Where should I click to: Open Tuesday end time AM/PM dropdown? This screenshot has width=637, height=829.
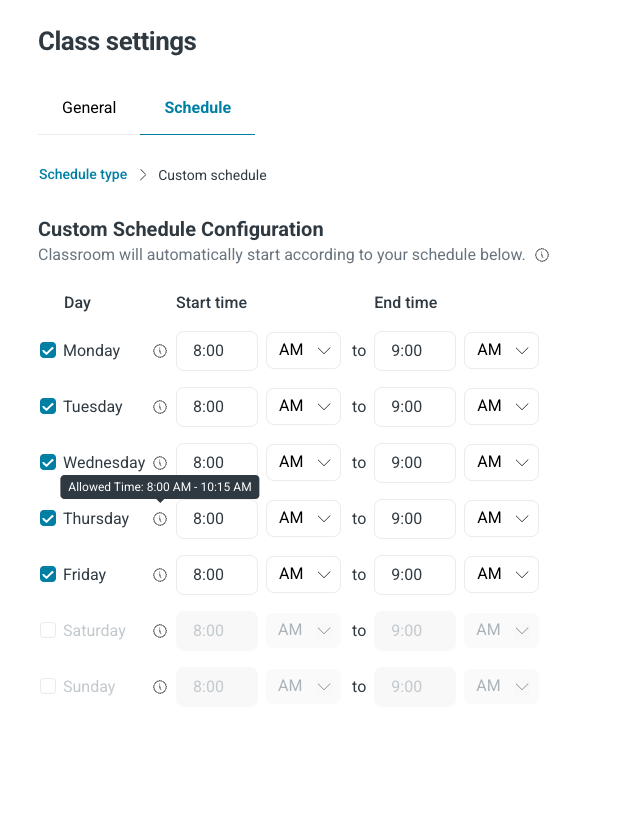501,407
